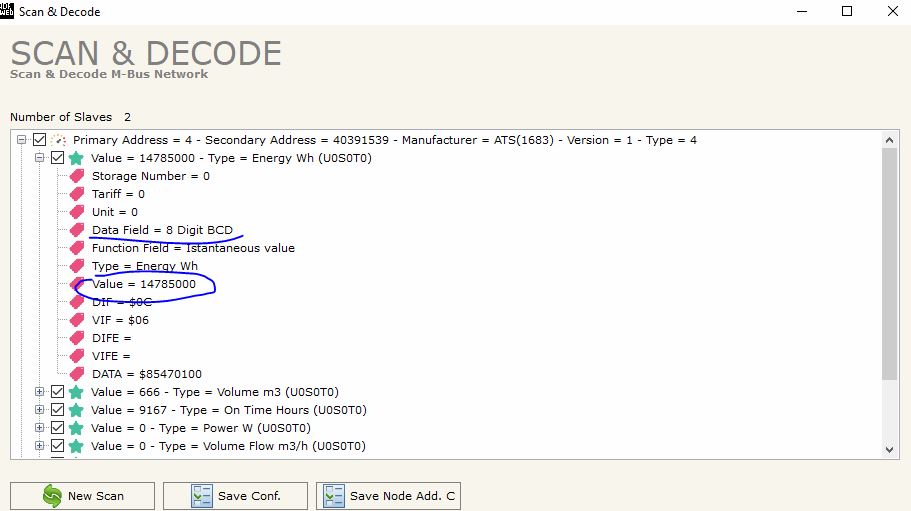Click the star icon for Energy Wh value
The width and height of the screenshot is (911, 511).
click(x=75, y=158)
